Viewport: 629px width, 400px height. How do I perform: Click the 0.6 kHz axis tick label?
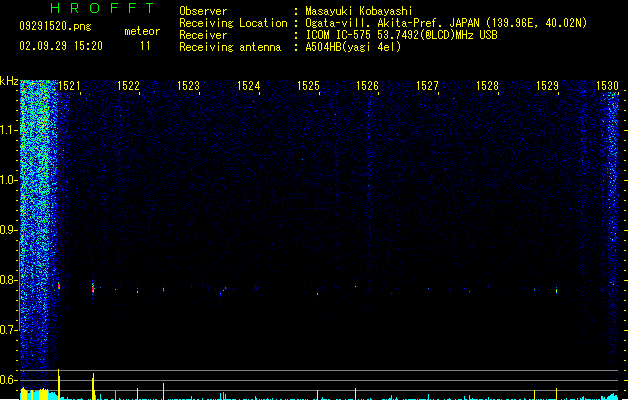click(x=9, y=380)
